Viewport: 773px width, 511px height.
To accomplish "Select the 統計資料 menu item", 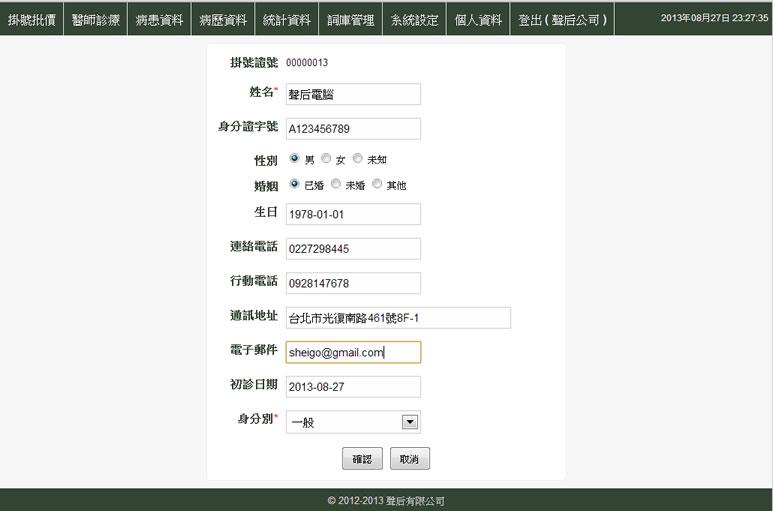I will pyautogui.click(x=286, y=19).
